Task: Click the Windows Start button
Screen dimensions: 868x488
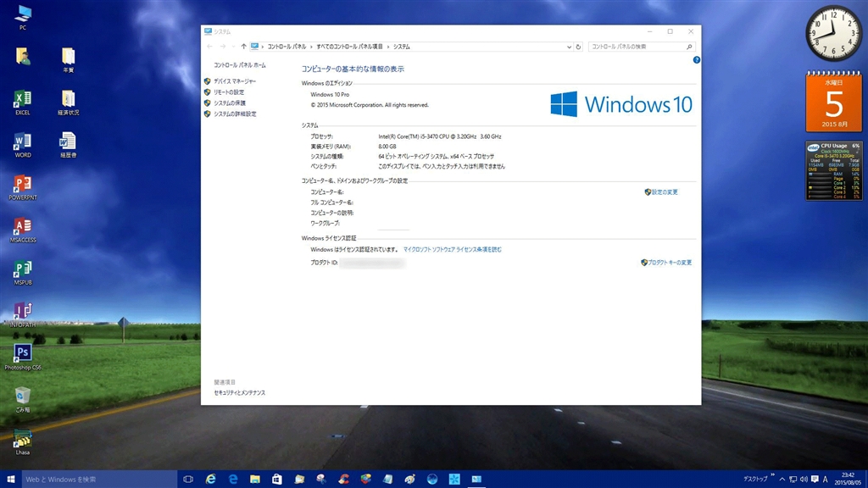Action: point(11,480)
